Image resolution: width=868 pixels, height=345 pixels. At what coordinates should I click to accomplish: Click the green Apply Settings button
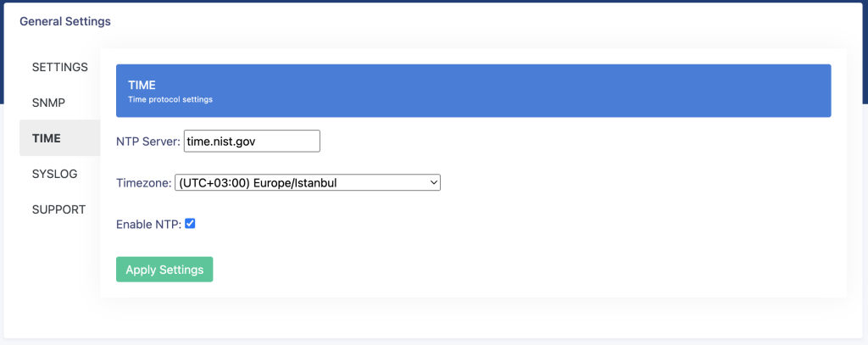click(164, 270)
